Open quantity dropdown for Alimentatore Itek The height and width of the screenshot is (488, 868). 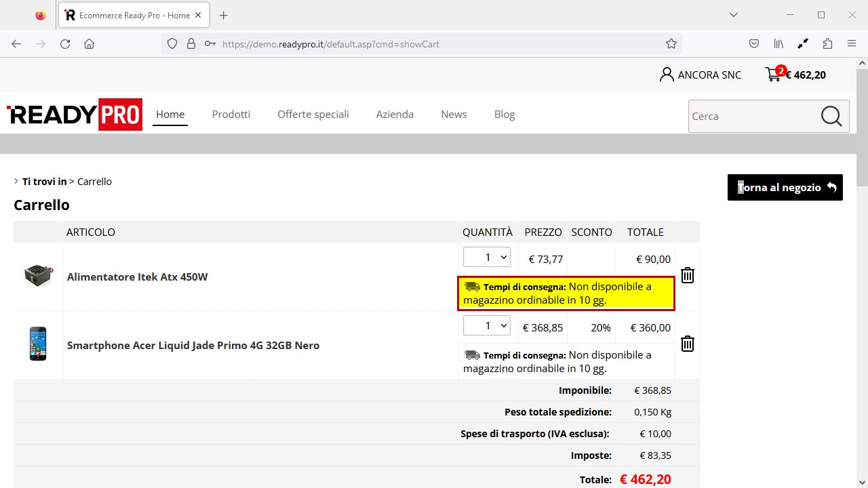point(486,257)
